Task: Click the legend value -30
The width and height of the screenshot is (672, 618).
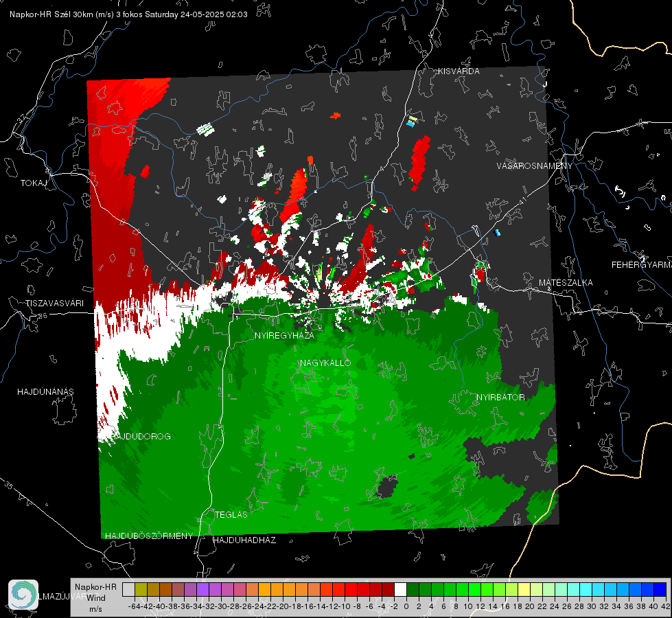Action: click(x=221, y=606)
